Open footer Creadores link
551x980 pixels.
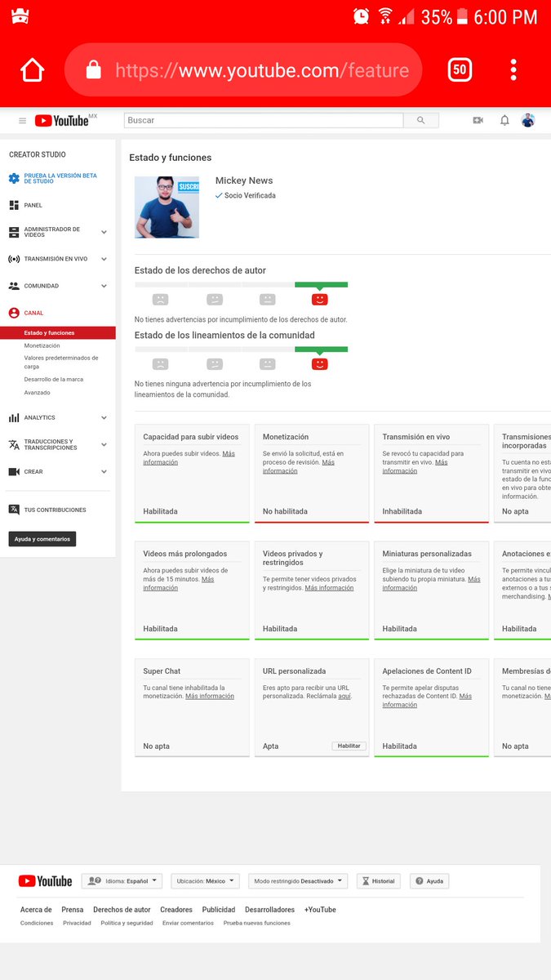point(176,910)
